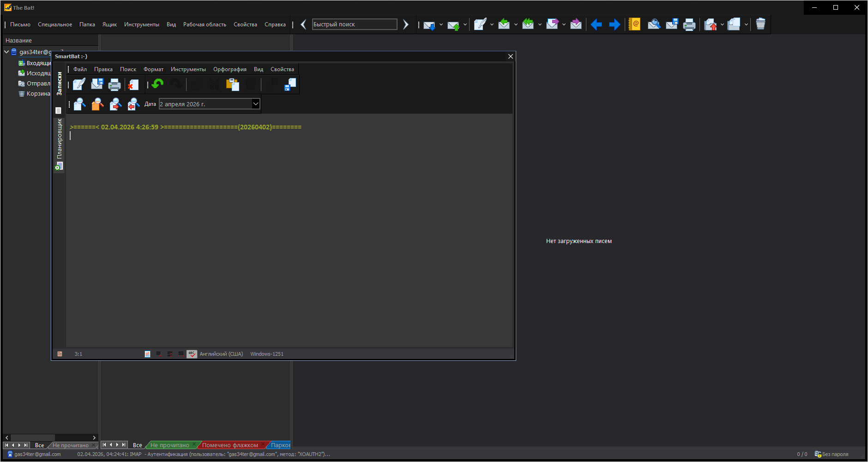Collapse the gas34ter account tree node
The height and width of the screenshot is (462, 868).
7,52
